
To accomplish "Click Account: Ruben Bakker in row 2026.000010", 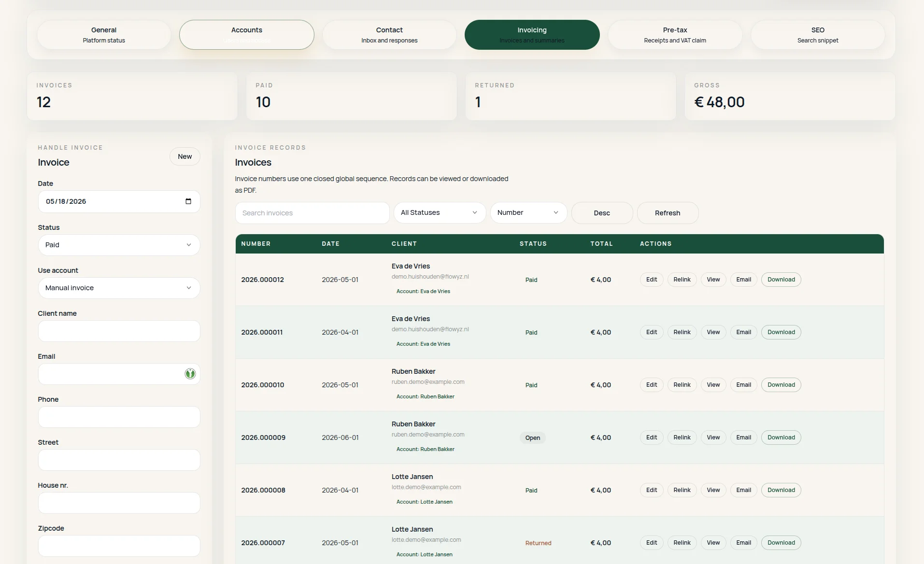I will (425, 396).
